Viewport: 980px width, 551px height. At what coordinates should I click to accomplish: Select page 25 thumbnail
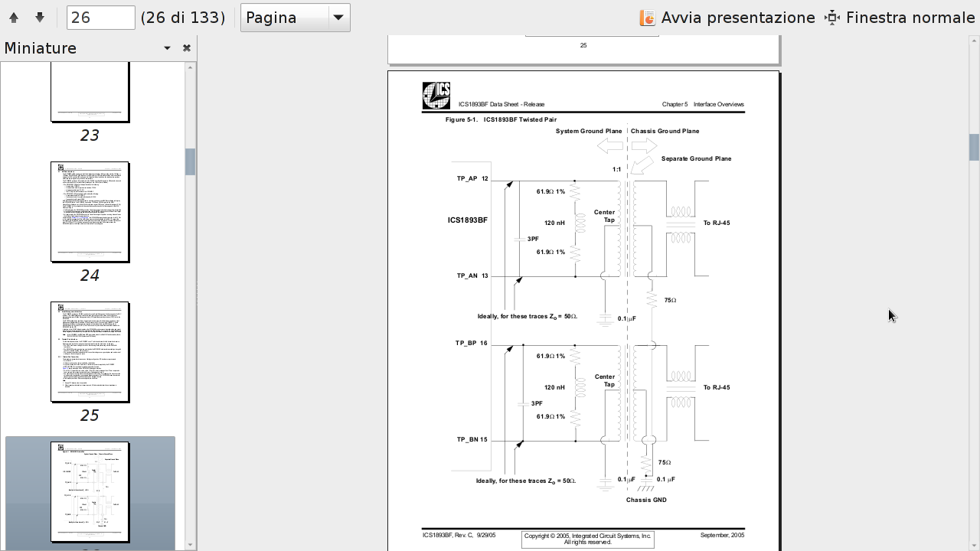tap(90, 352)
